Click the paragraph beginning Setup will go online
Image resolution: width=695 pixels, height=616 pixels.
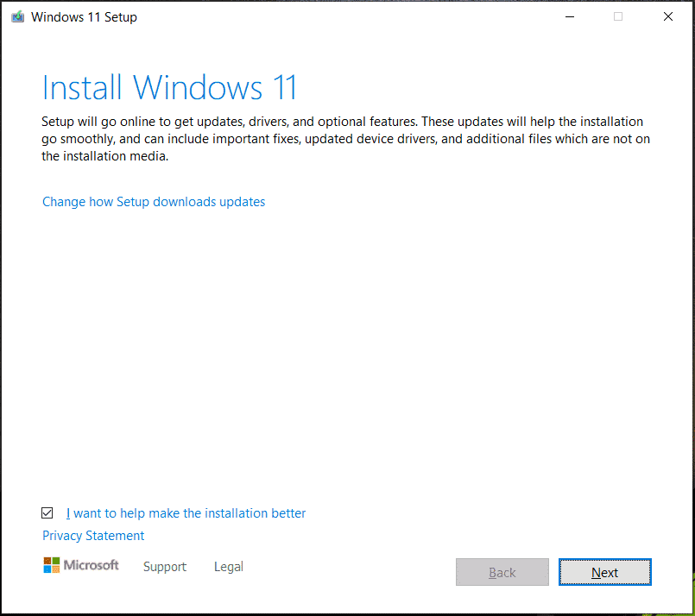tap(345, 139)
